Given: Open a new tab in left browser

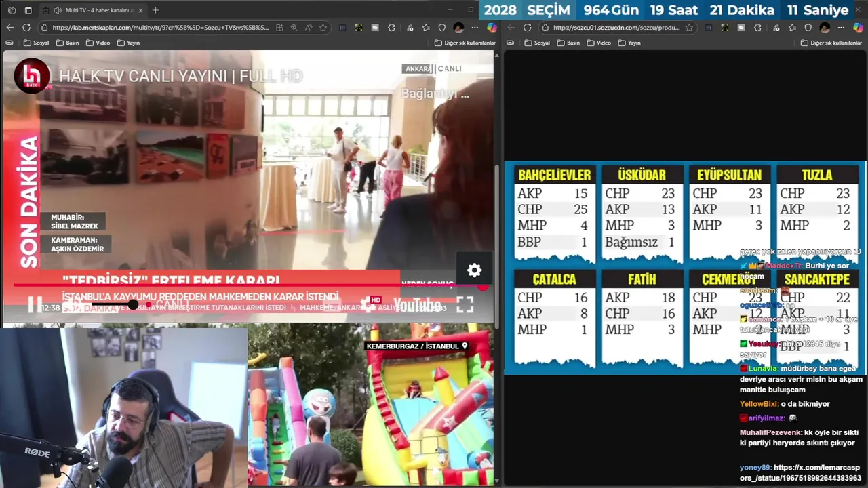Looking at the screenshot, I should pyautogui.click(x=155, y=10).
